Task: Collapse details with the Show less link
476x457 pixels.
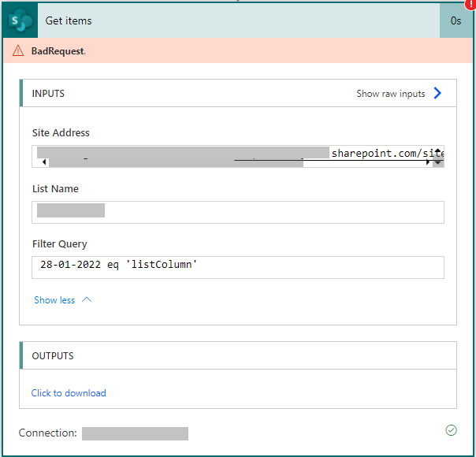Action: pos(54,300)
